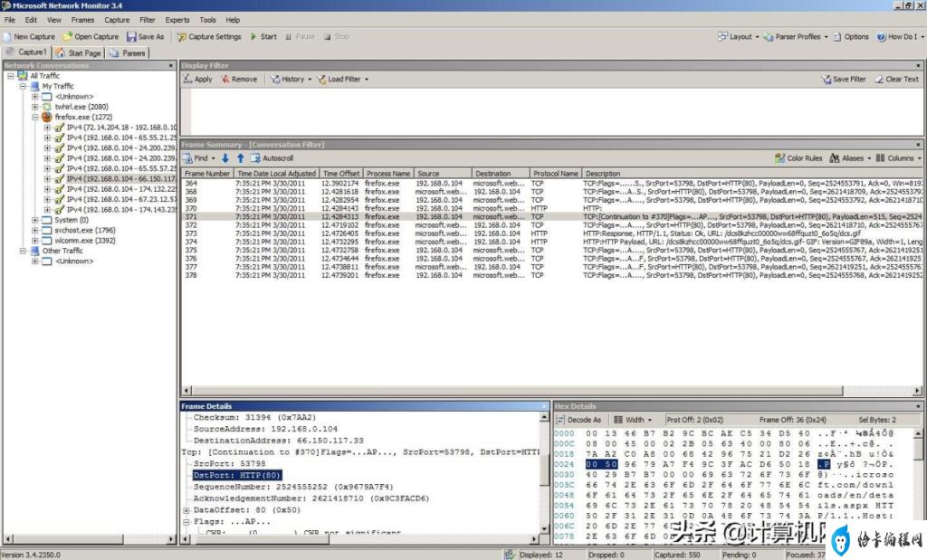This screenshot has width=927, height=560.
Task: Collapse the Other Traffic node
Action: [23, 252]
